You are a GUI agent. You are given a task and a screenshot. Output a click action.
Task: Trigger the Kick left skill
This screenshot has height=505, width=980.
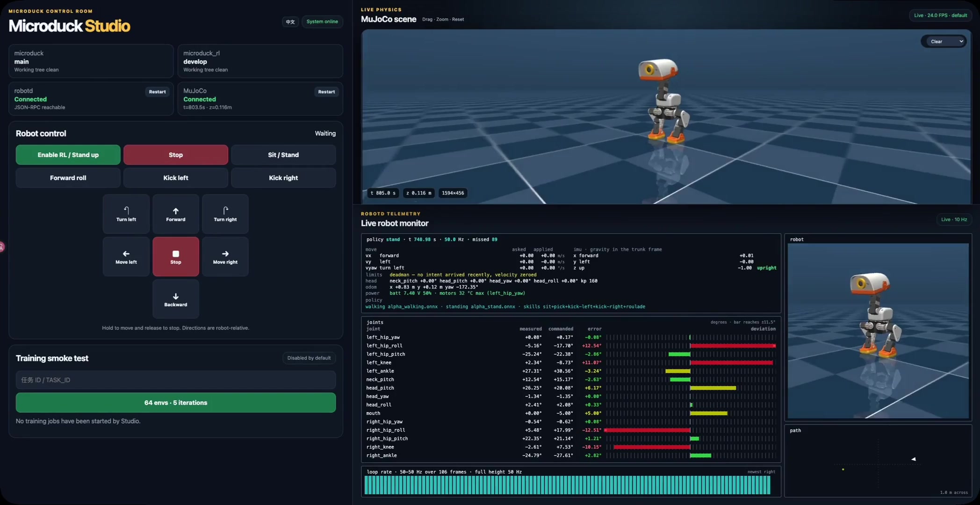click(175, 178)
